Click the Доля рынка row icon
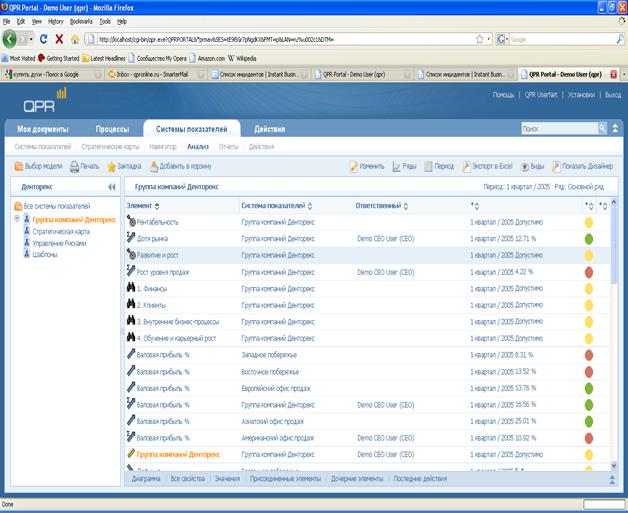 tap(131, 237)
